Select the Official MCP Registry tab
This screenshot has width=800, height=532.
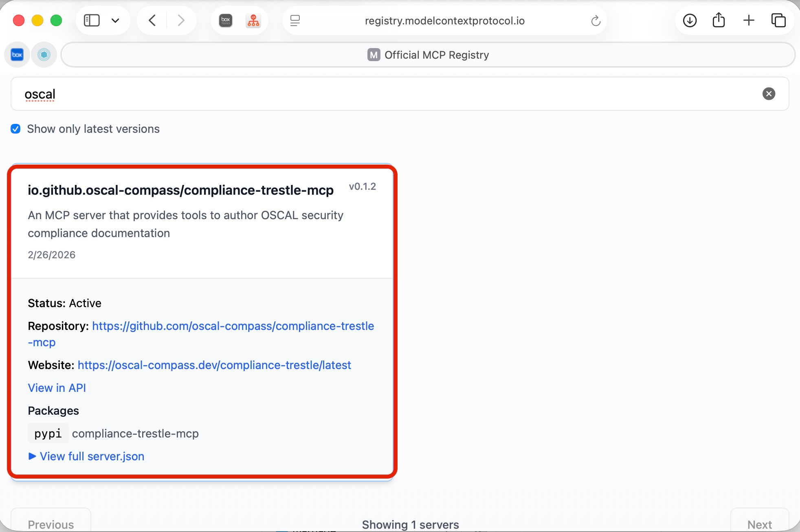[x=428, y=55]
